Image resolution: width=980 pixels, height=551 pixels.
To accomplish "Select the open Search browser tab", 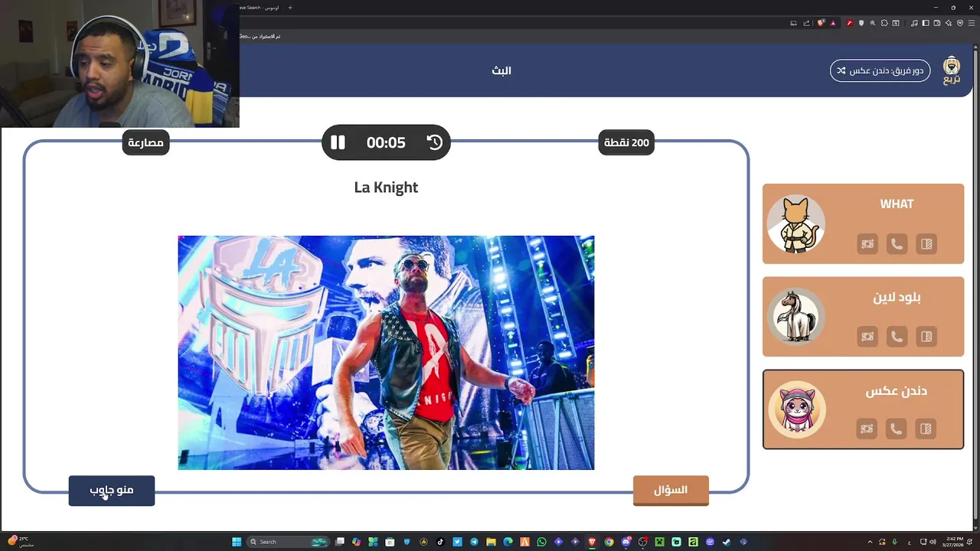I will (x=260, y=8).
